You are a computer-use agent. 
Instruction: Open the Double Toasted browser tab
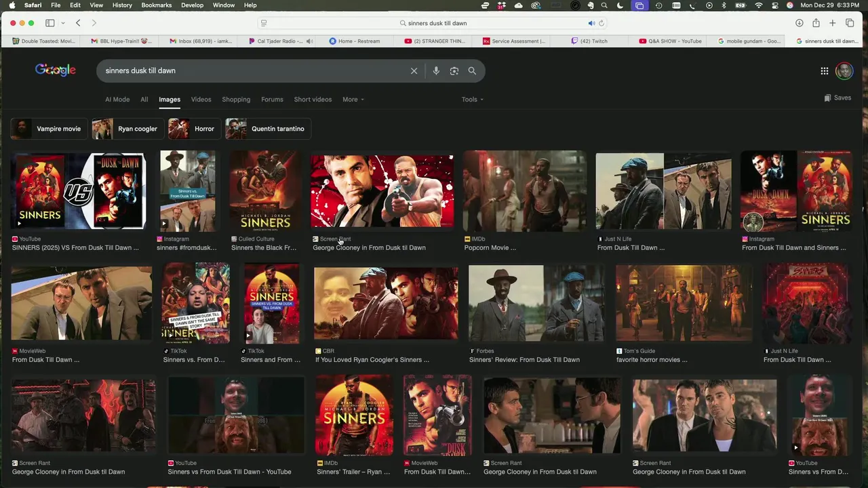coord(44,41)
